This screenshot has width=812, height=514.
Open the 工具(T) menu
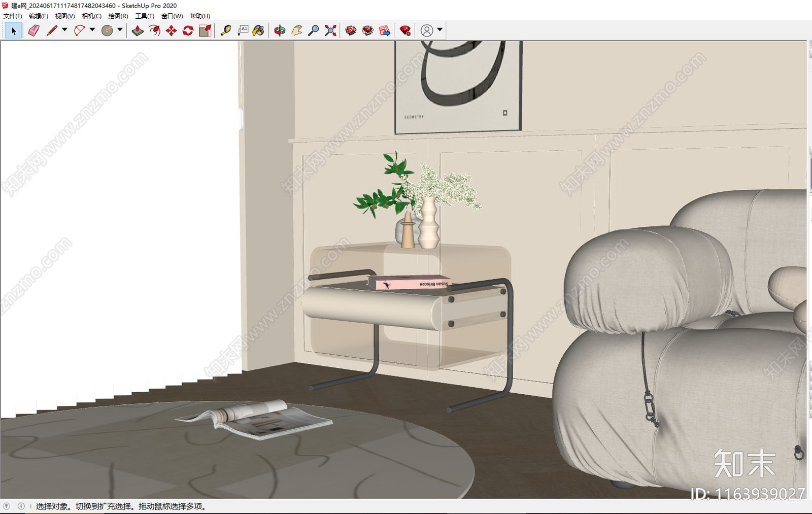coord(145,16)
